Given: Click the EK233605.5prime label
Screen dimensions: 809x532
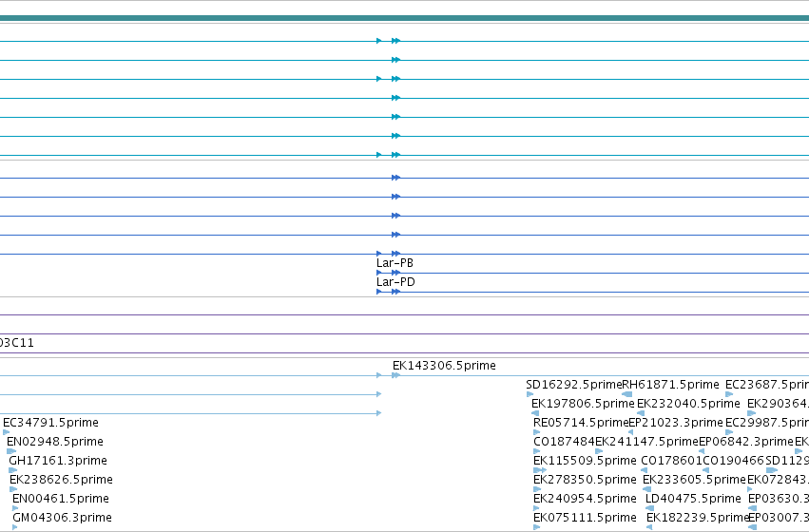Looking at the screenshot, I should (694, 480).
